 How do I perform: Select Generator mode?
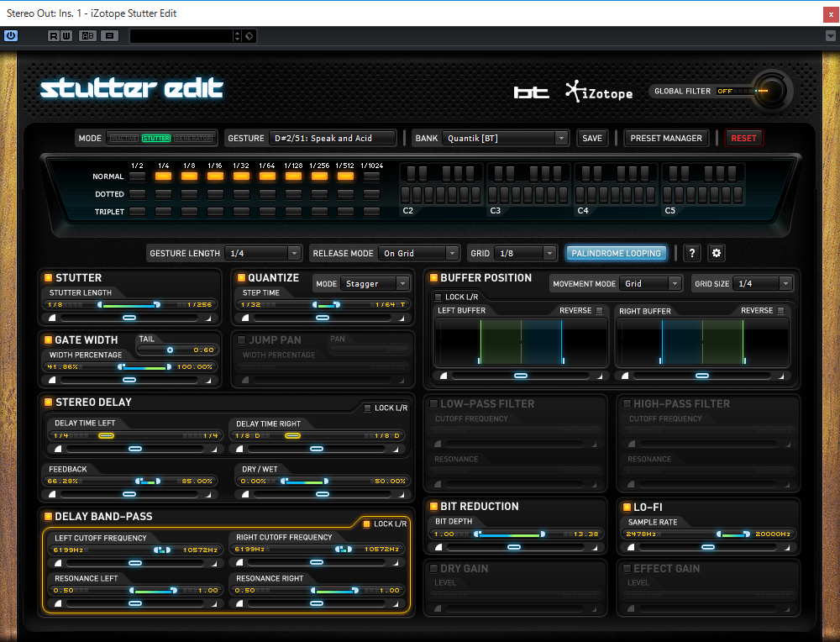click(x=193, y=139)
